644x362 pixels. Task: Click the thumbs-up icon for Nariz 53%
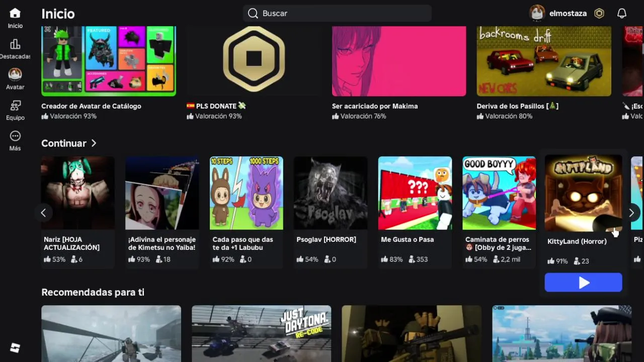(47, 259)
